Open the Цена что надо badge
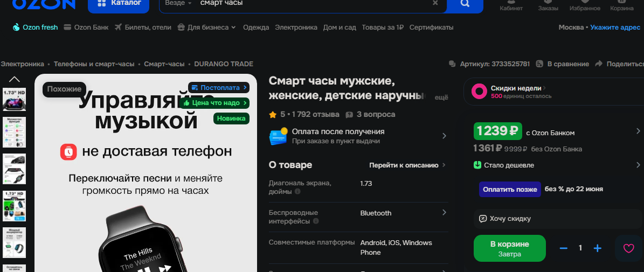Screen dimensions: 644x272 click(215, 103)
